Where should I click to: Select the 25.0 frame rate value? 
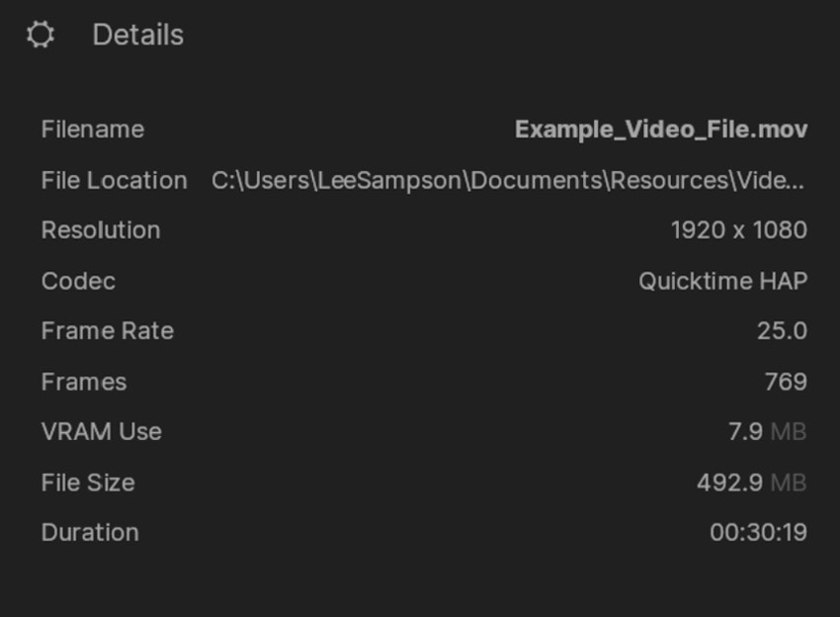[782, 331]
